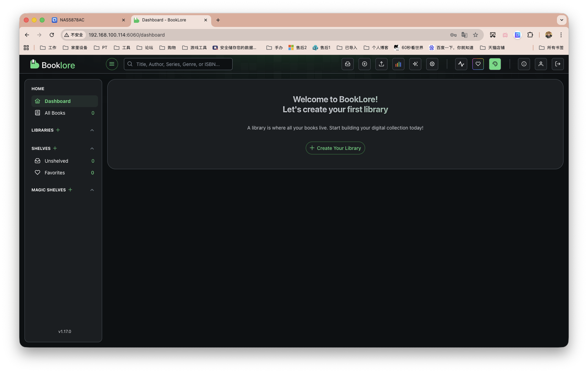Collapse the Shelves section chevron
This screenshot has height=373, width=588.
92,149
